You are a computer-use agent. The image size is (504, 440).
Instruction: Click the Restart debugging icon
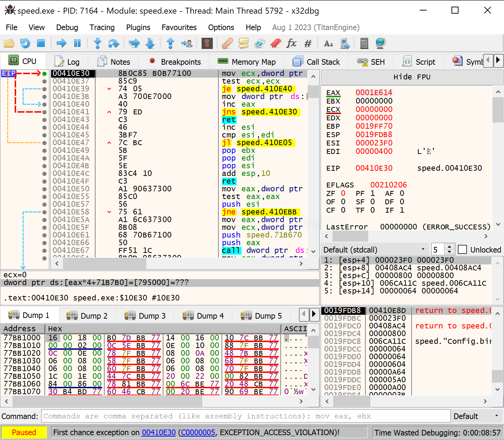pos(25,43)
